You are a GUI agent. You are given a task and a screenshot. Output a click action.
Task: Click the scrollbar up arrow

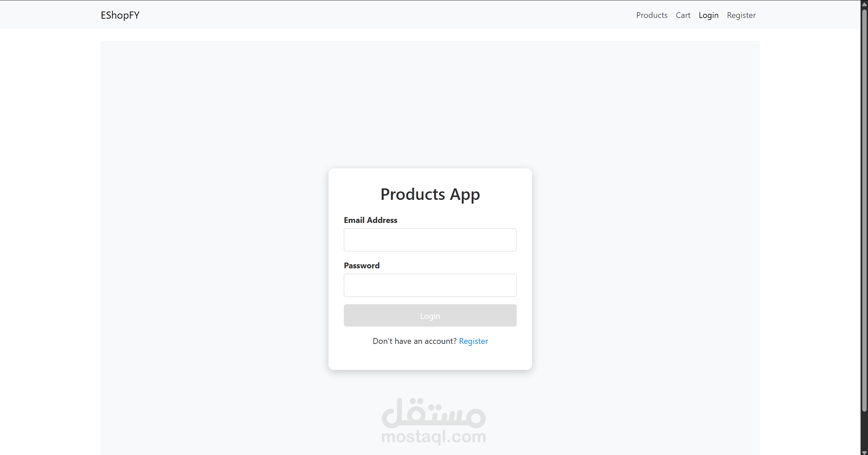(864, 4)
